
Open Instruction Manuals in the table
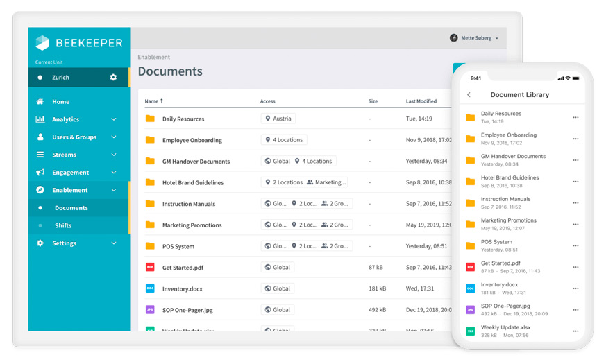coord(189,204)
